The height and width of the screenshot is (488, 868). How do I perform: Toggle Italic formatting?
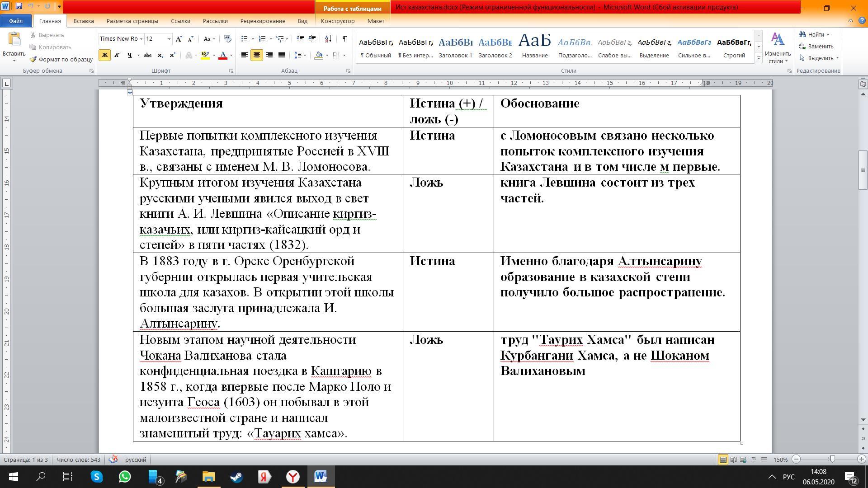[117, 55]
